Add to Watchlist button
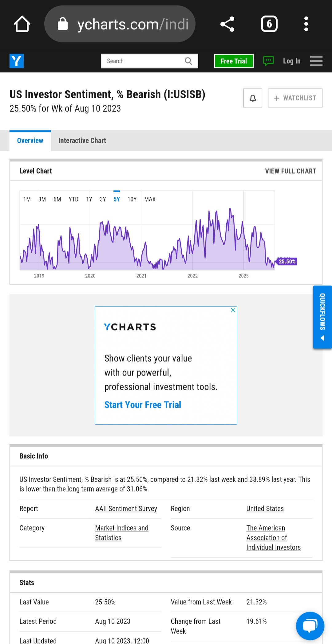Viewport: 332px width, 644px height. point(295,98)
